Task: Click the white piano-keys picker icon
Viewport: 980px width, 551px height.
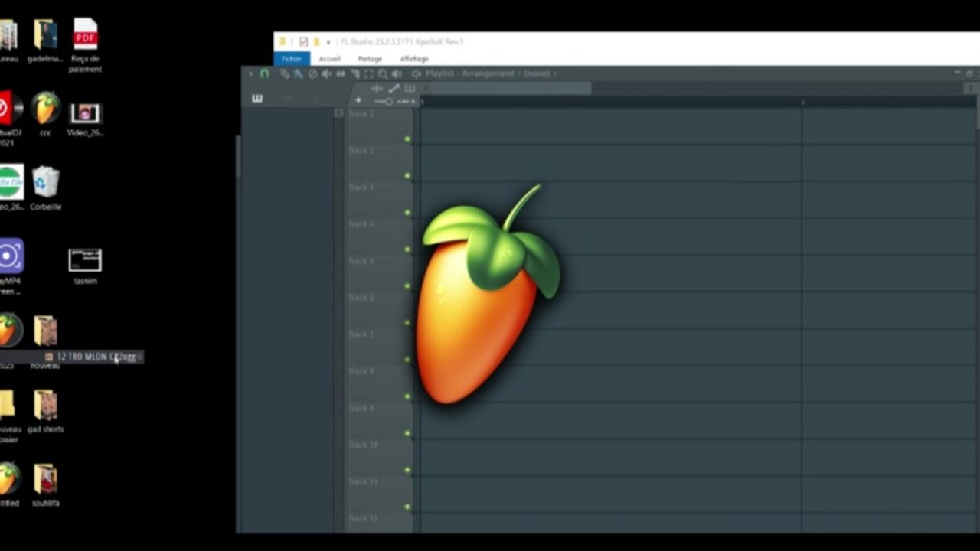Action: coord(257,99)
